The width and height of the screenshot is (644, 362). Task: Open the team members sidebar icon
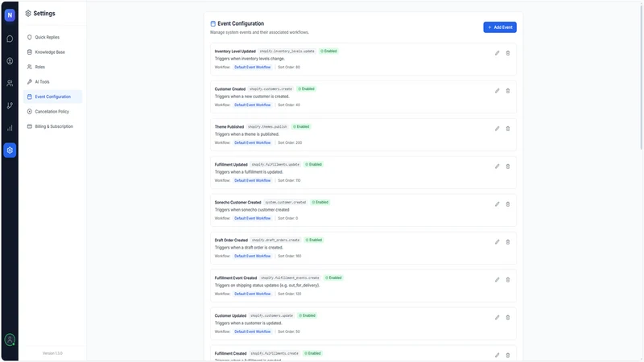[x=10, y=84]
